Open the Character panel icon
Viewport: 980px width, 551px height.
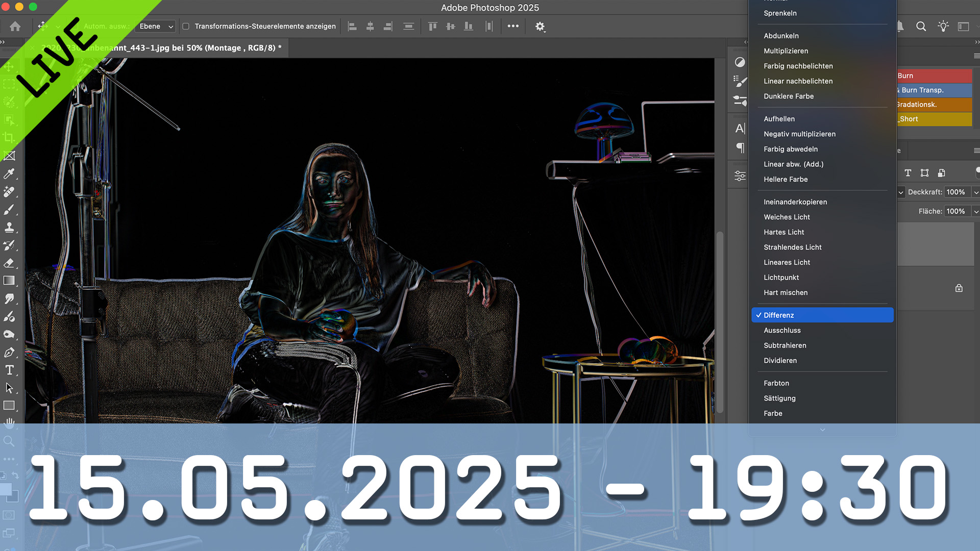tap(740, 129)
